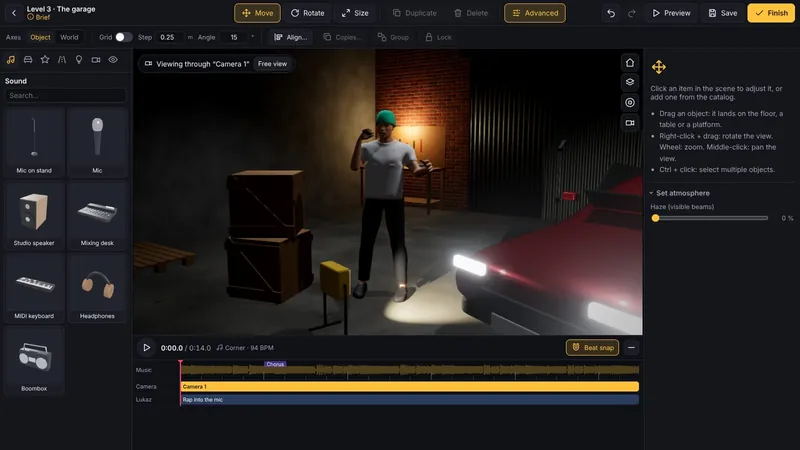Select the MIDI keyboard item
This screenshot has width=800, height=450.
click(34, 288)
